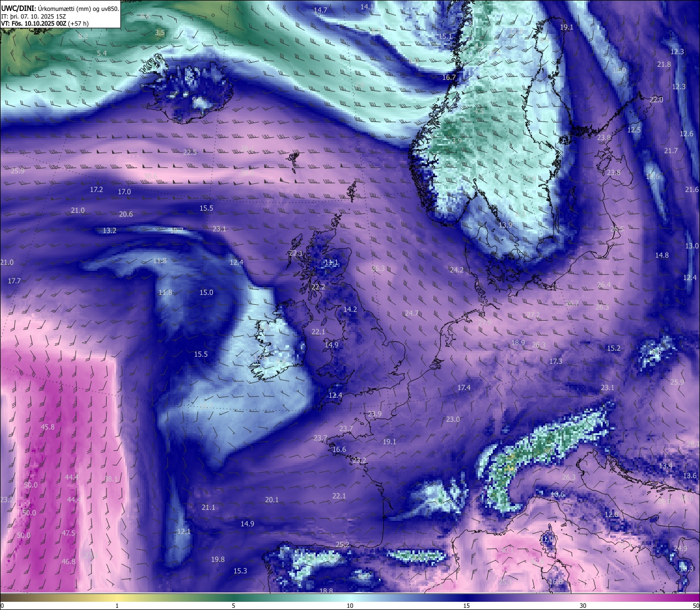Screen dimensions: 700x610
Task: Select the 21.8 value label
Action: pos(664,64)
